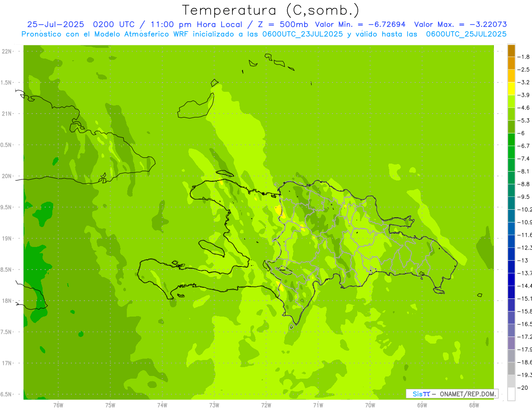
Task: Click the -15.8 colorbar label
Action: pyautogui.click(x=524, y=311)
